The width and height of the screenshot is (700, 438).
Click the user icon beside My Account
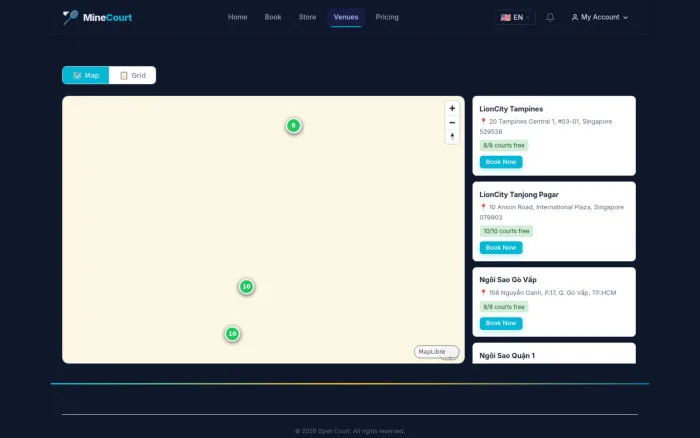[x=575, y=17]
